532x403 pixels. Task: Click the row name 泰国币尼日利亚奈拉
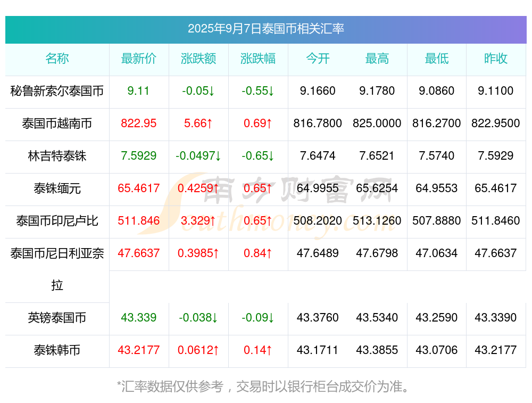point(57,269)
